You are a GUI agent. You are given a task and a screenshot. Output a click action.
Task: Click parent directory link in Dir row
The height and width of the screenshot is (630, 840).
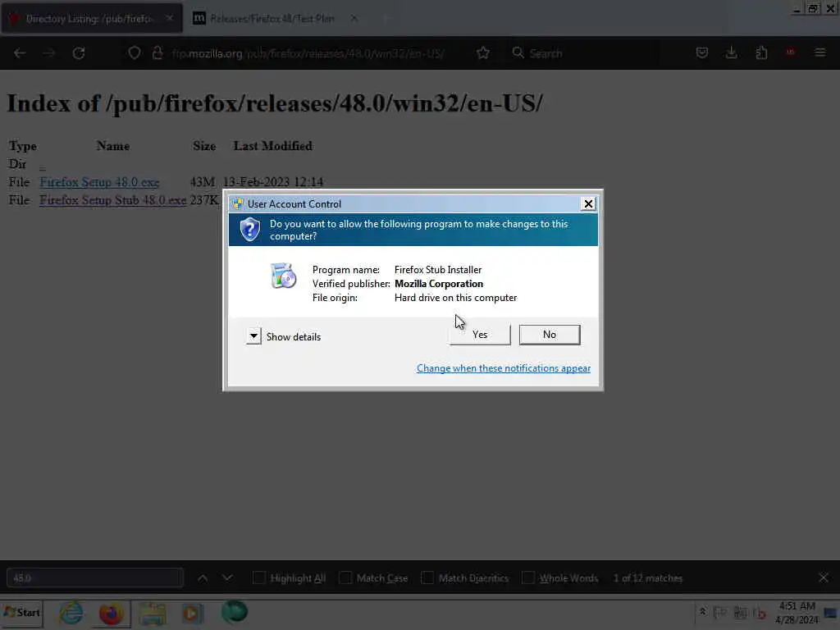43,164
